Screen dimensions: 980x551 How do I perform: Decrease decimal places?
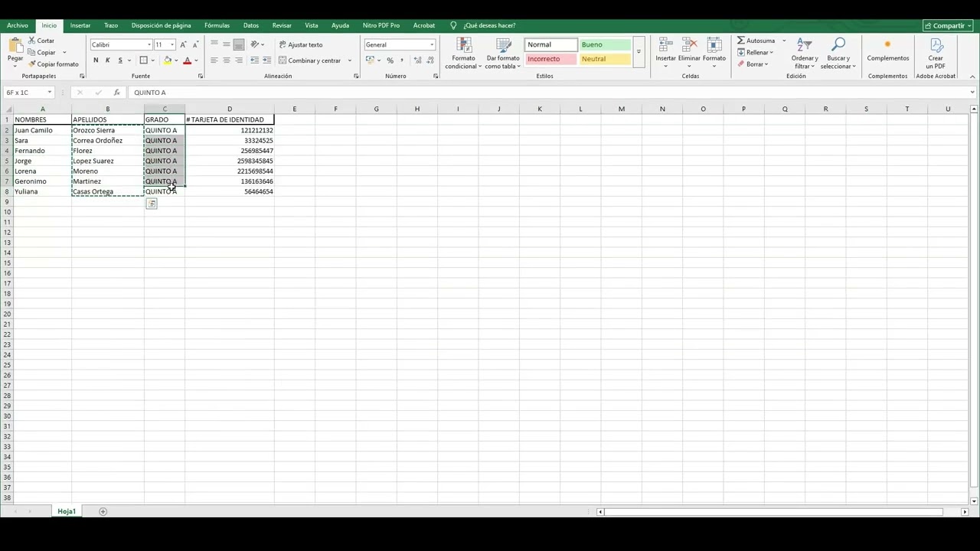[x=428, y=60]
